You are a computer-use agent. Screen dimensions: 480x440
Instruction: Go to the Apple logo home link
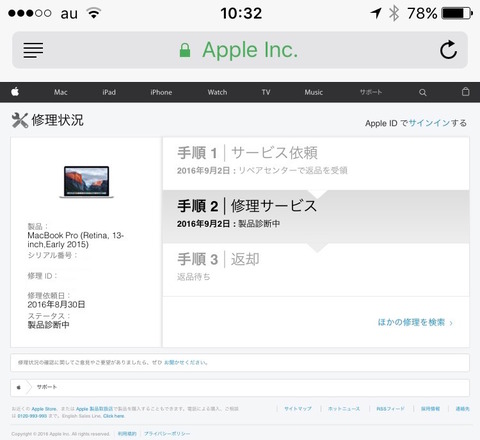pos(15,92)
